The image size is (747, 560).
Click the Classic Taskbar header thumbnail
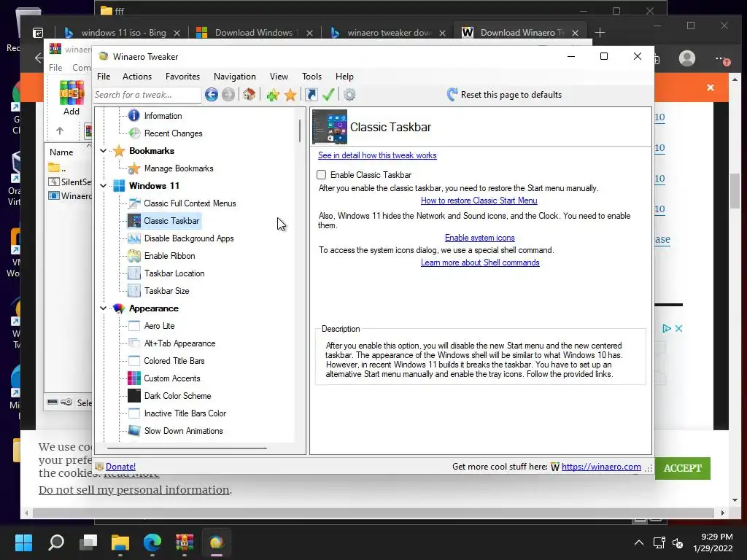[330, 127]
